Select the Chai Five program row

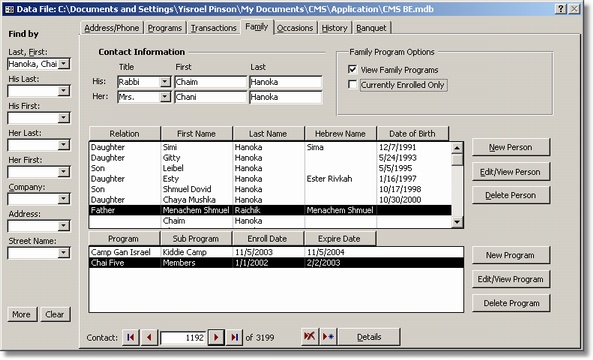coord(276,263)
